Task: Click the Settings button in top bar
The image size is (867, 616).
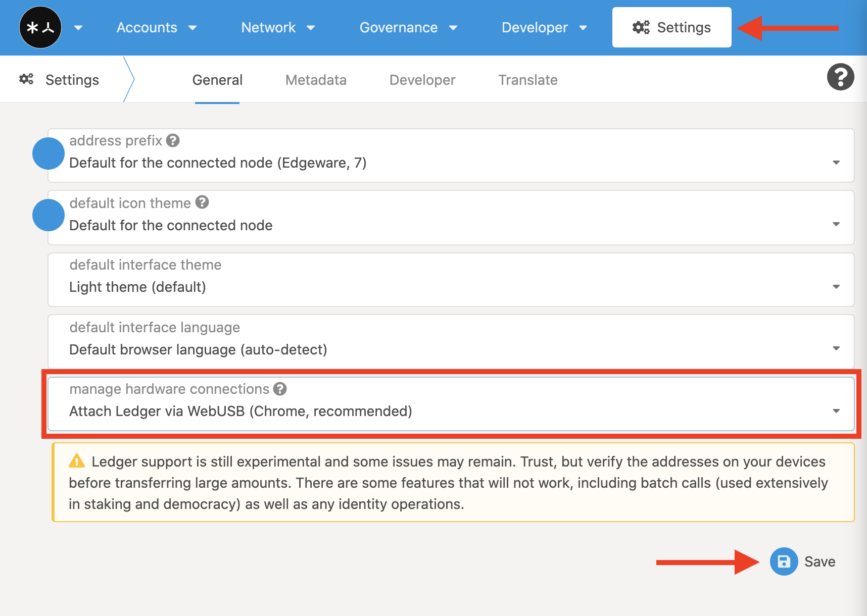Action: pyautogui.click(x=671, y=27)
